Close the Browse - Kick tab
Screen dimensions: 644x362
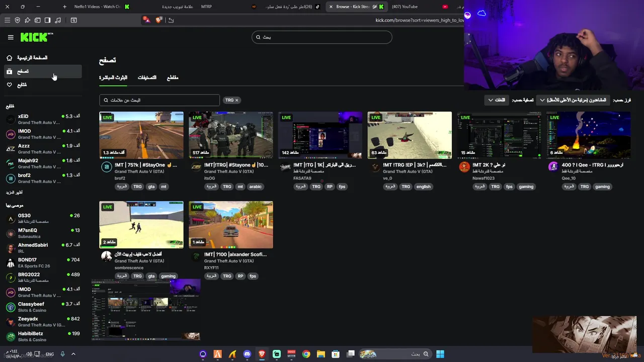tap(331, 7)
